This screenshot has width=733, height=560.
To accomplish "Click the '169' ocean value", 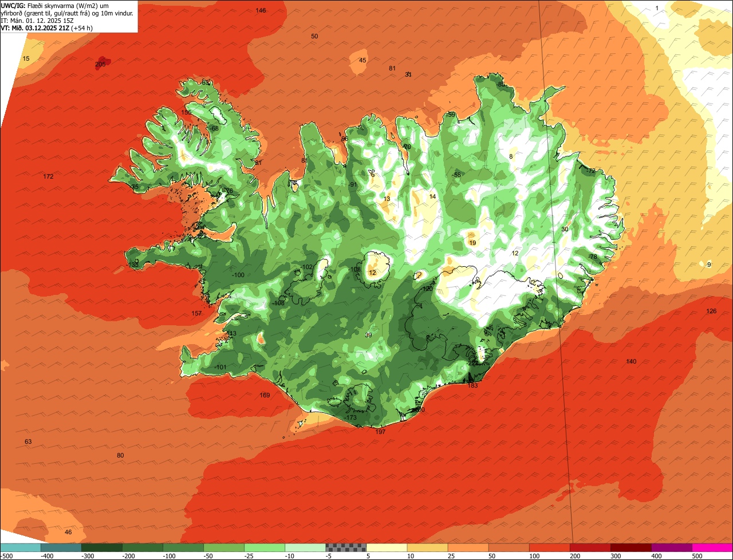I will pyautogui.click(x=265, y=395).
